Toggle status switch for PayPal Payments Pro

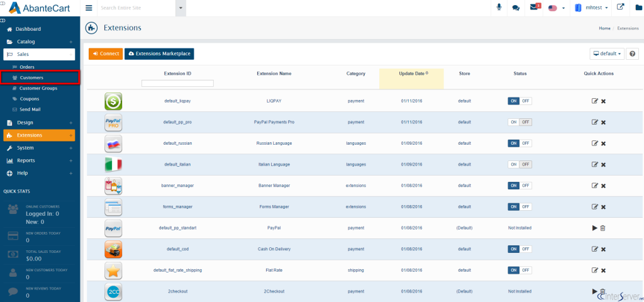click(519, 122)
